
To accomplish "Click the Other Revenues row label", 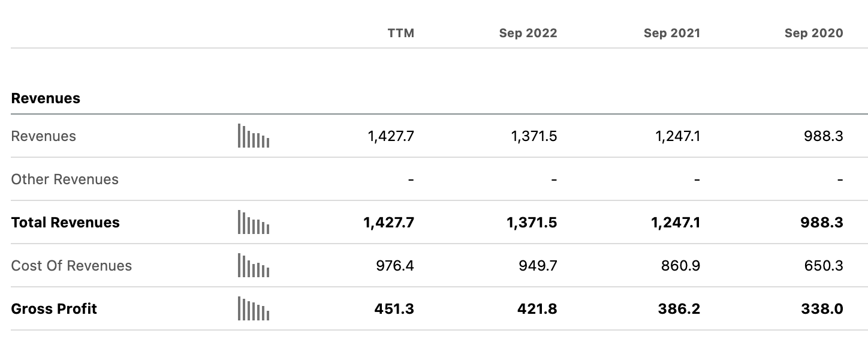I will [65, 179].
